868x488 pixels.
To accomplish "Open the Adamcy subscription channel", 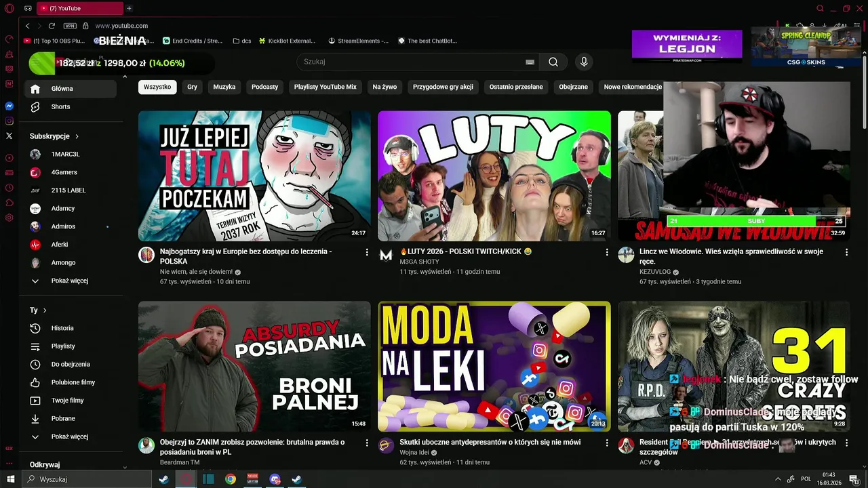I will (x=71, y=209).
